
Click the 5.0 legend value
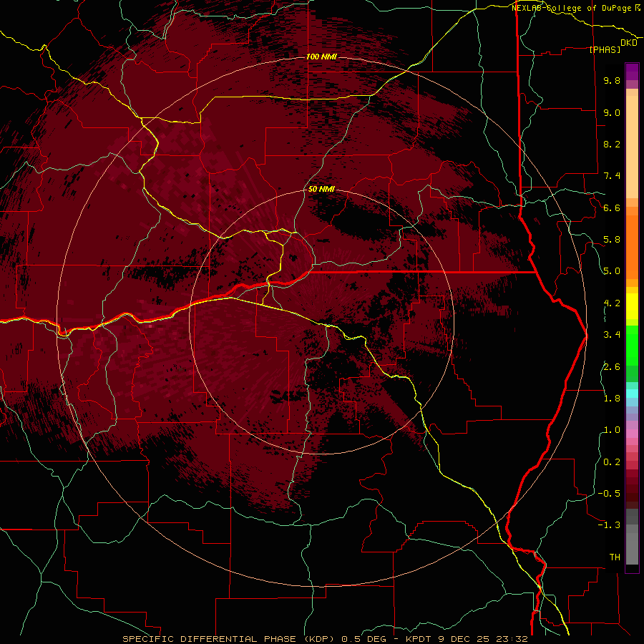click(x=612, y=271)
